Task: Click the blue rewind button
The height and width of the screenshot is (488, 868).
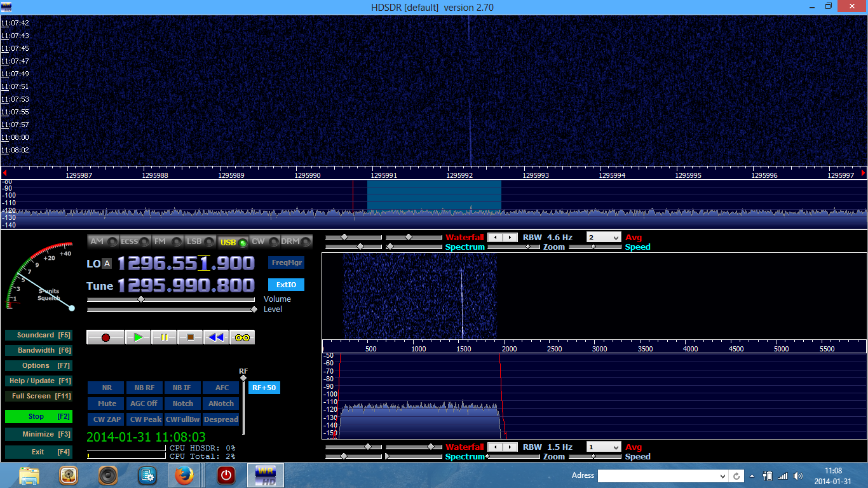Action: pyautogui.click(x=216, y=337)
